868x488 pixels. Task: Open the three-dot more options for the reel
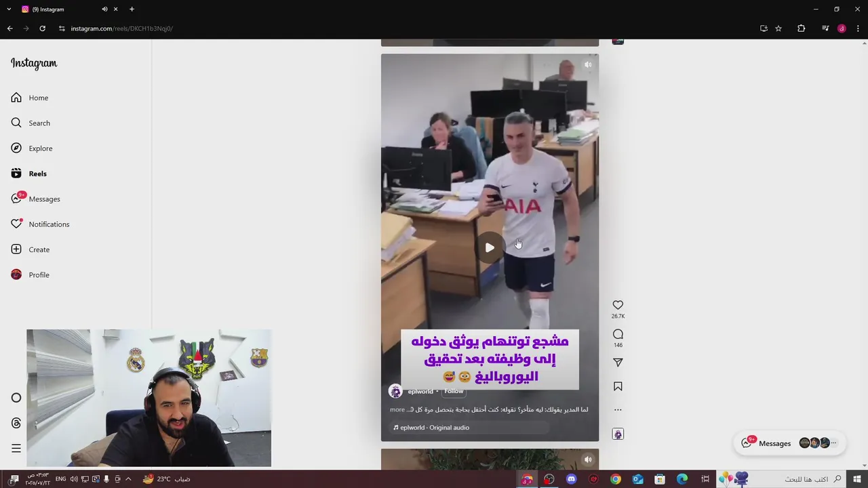tap(618, 409)
